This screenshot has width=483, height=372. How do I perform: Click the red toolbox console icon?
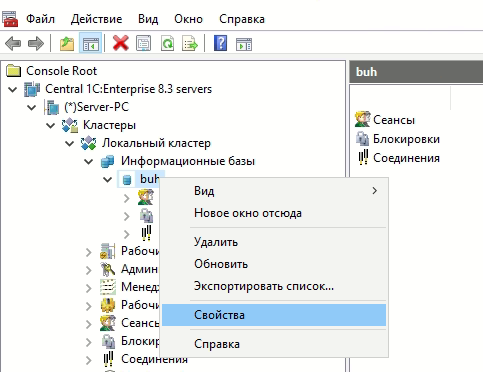[x=10, y=19]
